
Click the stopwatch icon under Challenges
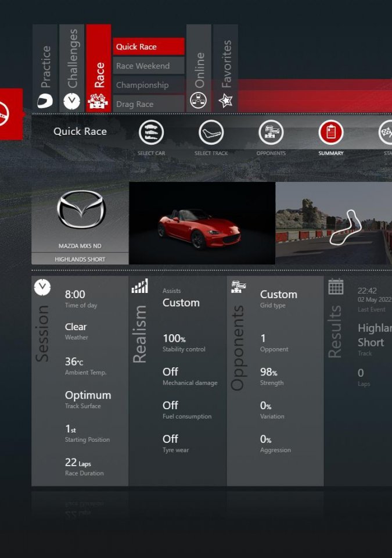point(72,101)
